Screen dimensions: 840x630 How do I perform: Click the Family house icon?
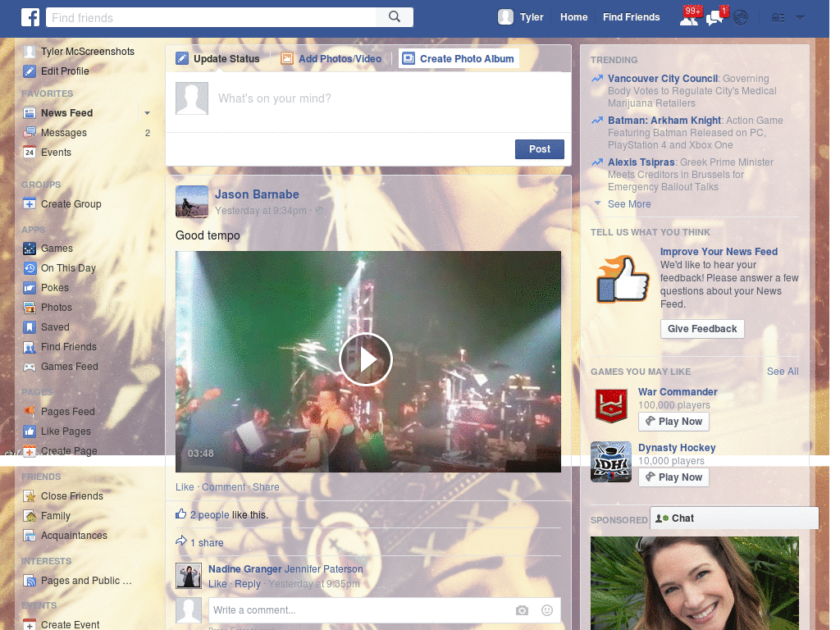coord(30,516)
